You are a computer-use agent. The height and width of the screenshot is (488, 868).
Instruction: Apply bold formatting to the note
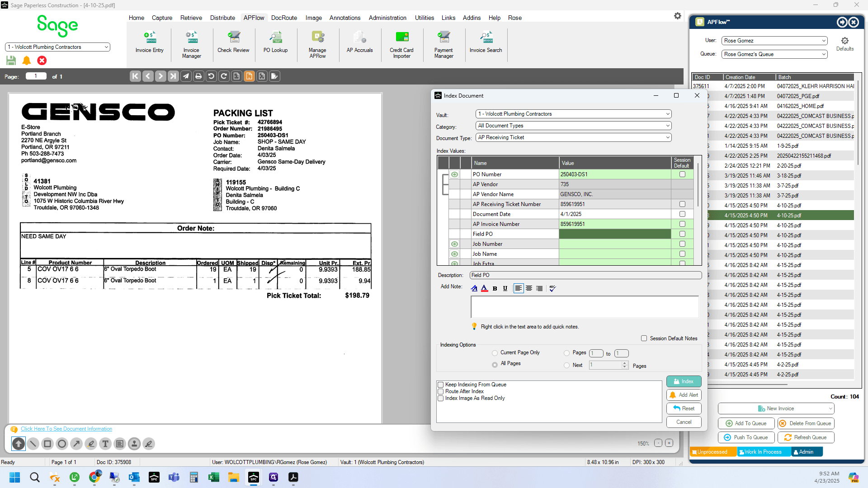click(495, 288)
